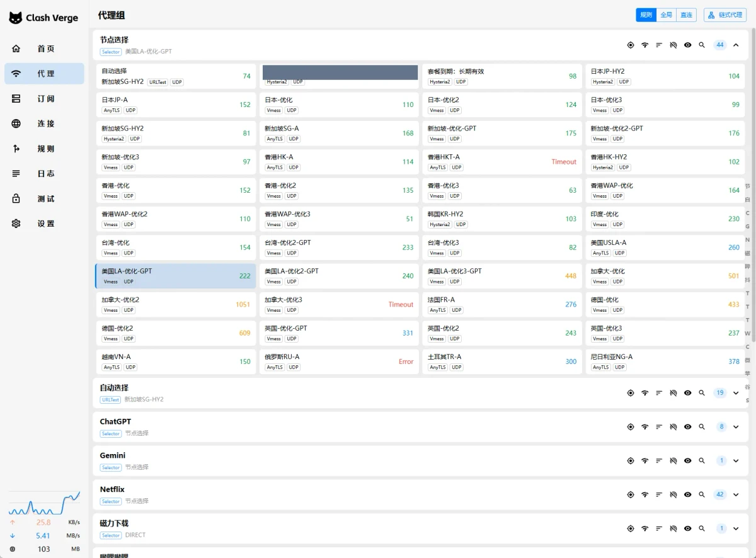The image size is (756, 558).
Task: Toggle the eye icon in 节点选择 header
Action: (687, 45)
